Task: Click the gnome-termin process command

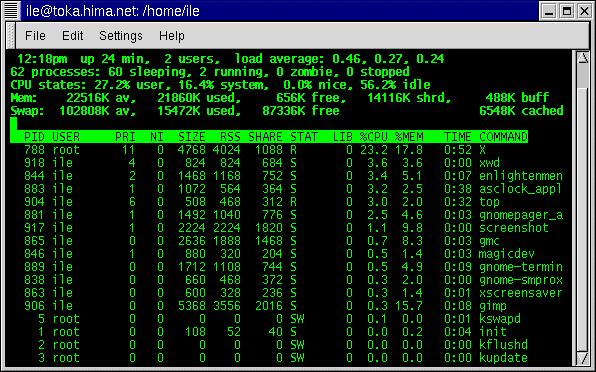Action: (521, 267)
